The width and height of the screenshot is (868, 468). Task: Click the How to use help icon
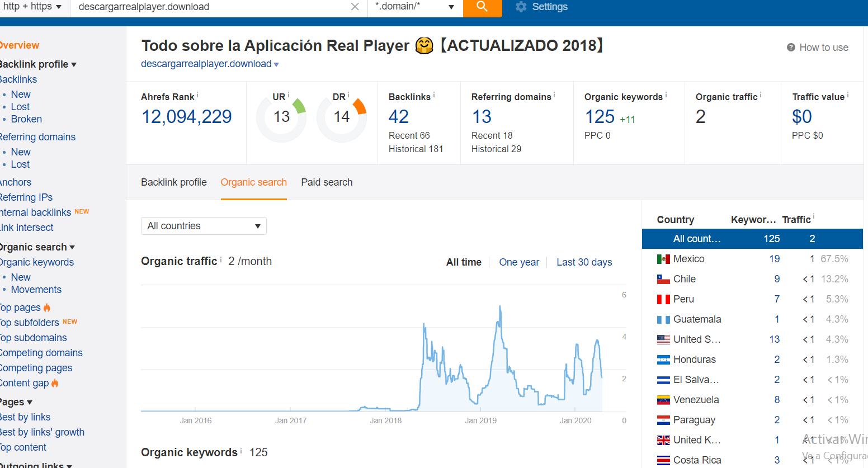pos(791,48)
